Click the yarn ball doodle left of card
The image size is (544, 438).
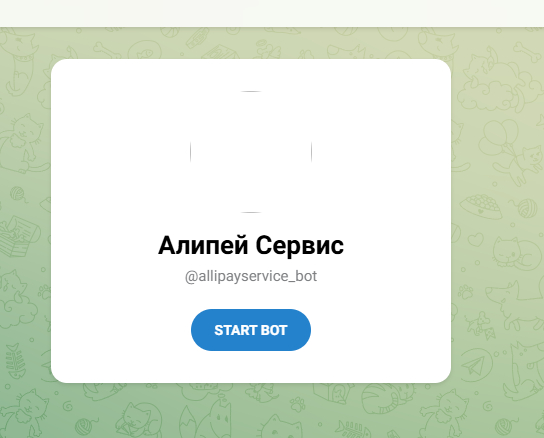(17, 193)
